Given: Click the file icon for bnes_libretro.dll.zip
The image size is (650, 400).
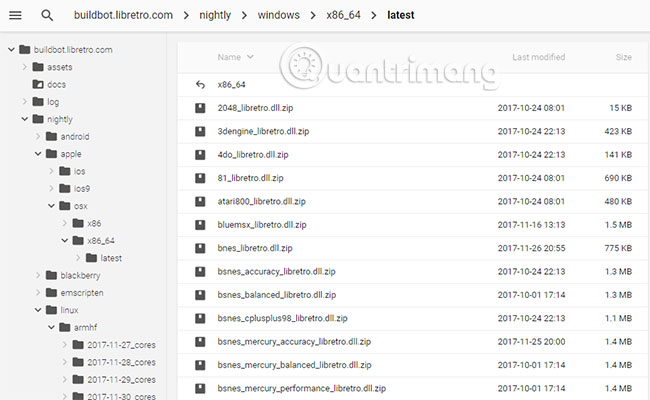Looking at the screenshot, I should point(200,248).
